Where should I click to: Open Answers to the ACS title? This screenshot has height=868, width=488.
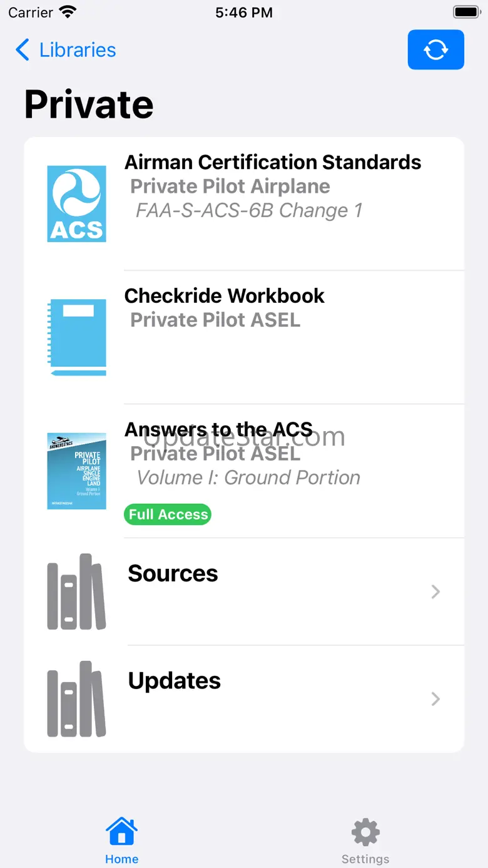(218, 429)
